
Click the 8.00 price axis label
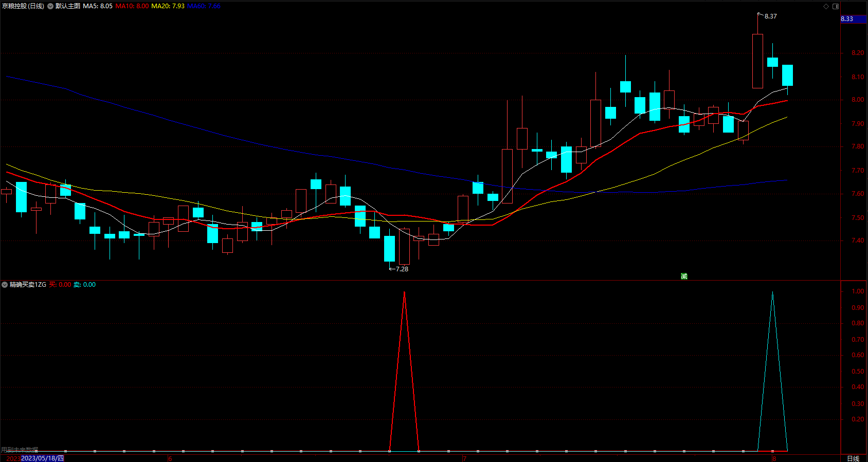pos(858,100)
